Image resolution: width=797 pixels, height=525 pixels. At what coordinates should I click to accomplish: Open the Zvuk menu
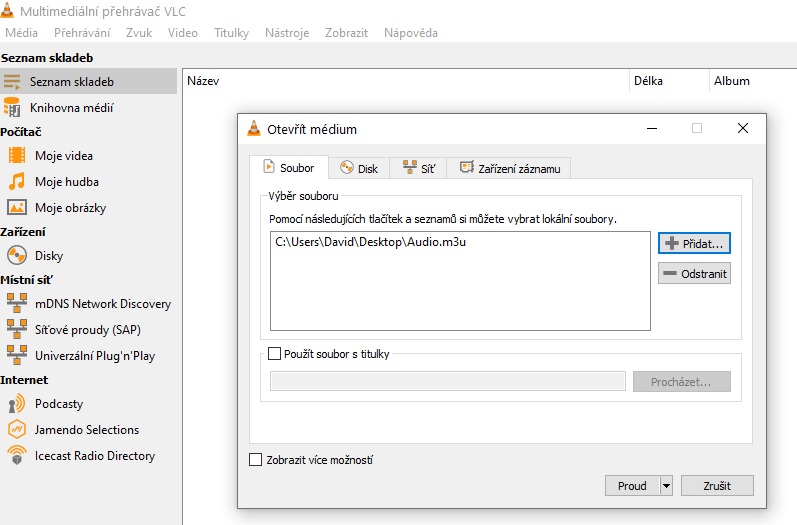(x=139, y=33)
